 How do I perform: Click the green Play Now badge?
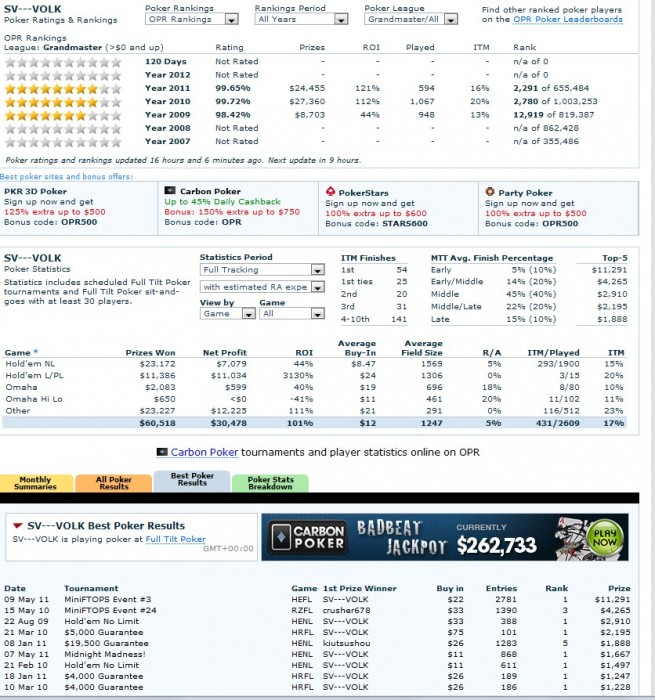coord(605,537)
